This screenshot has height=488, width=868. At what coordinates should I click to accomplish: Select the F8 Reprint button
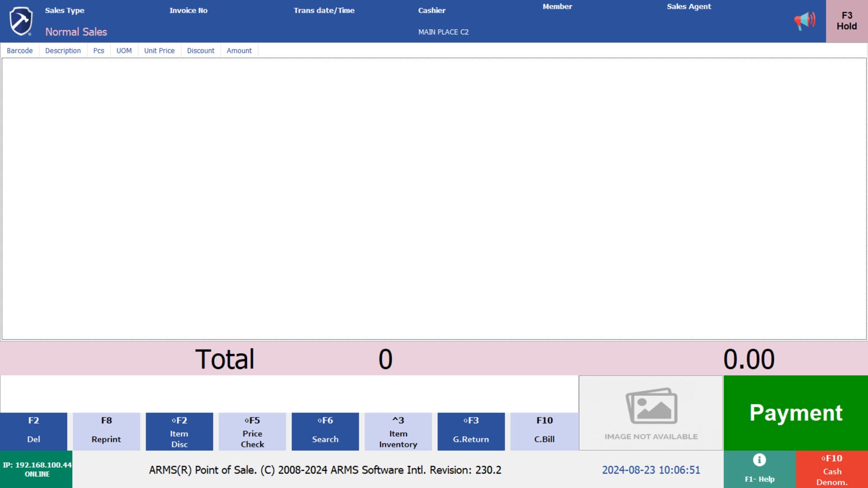tap(106, 431)
